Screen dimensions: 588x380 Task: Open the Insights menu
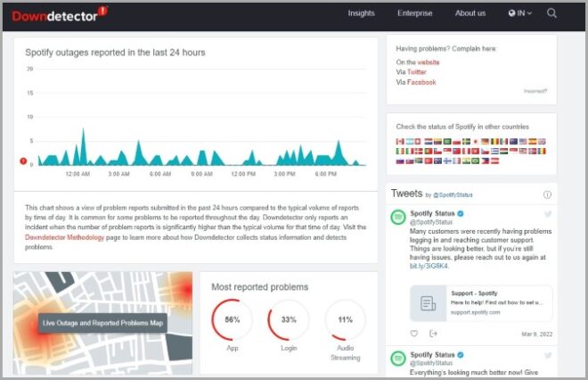[x=361, y=13]
